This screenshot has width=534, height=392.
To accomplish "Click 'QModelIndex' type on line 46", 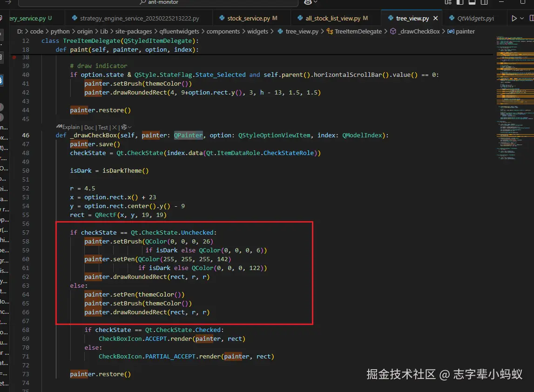I will click(362, 135).
